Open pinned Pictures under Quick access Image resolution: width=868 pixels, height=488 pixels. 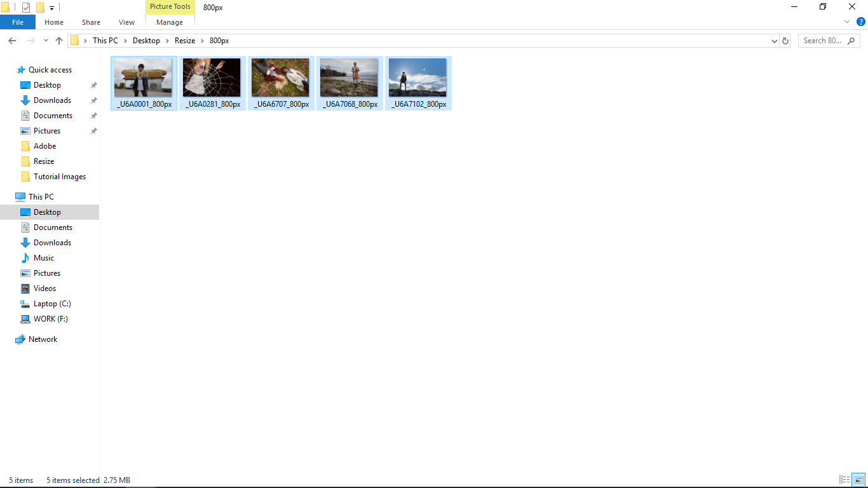(47, 131)
